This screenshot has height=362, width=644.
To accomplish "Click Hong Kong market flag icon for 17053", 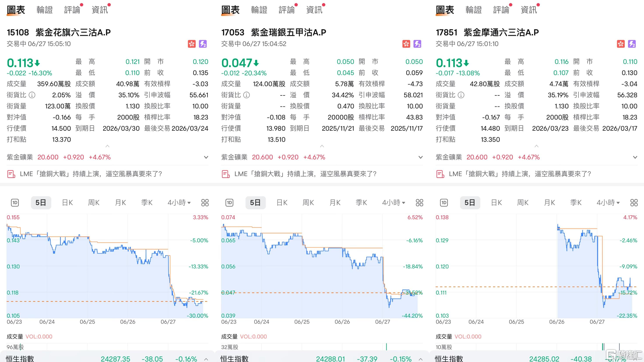I will tap(406, 44).
